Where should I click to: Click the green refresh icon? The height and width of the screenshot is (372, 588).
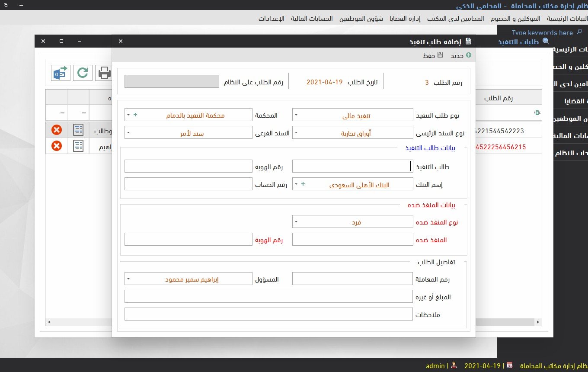[x=82, y=73]
